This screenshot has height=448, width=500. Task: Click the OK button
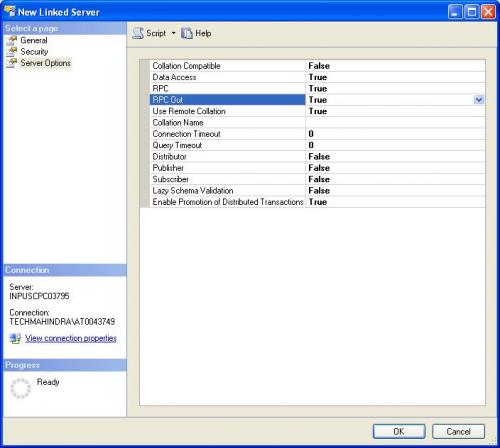point(399,432)
